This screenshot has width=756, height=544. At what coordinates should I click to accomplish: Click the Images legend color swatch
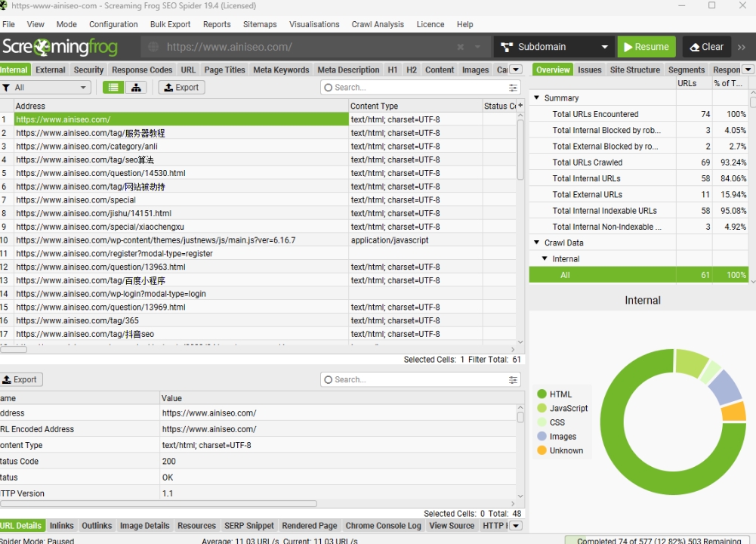pyautogui.click(x=542, y=436)
